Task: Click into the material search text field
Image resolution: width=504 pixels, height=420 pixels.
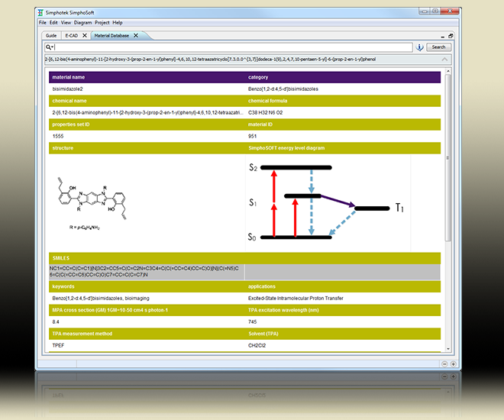Action: pyautogui.click(x=229, y=47)
